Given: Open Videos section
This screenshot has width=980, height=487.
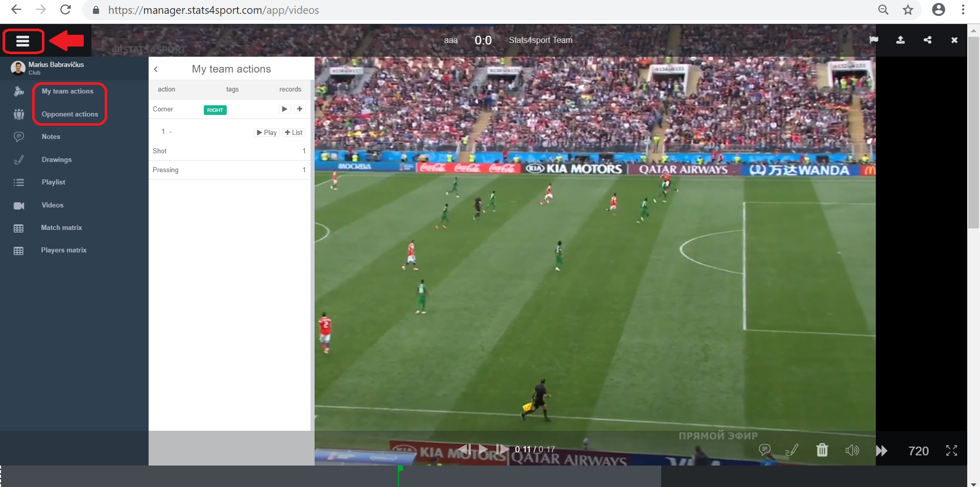Looking at the screenshot, I should (53, 205).
